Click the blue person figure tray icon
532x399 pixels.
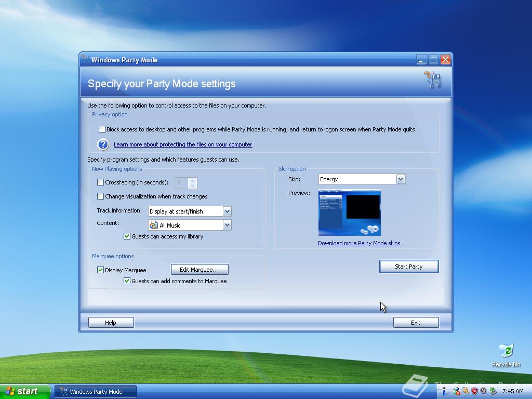(444, 391)
